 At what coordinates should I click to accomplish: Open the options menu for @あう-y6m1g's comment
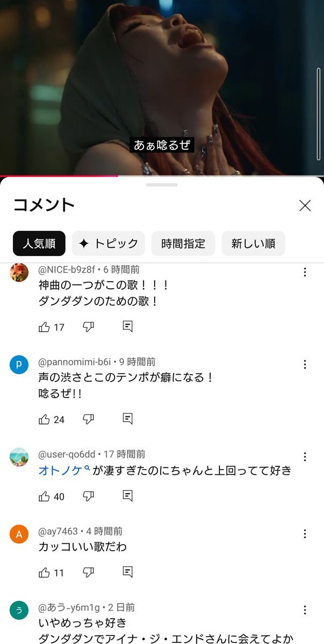[x=305, y=610]
